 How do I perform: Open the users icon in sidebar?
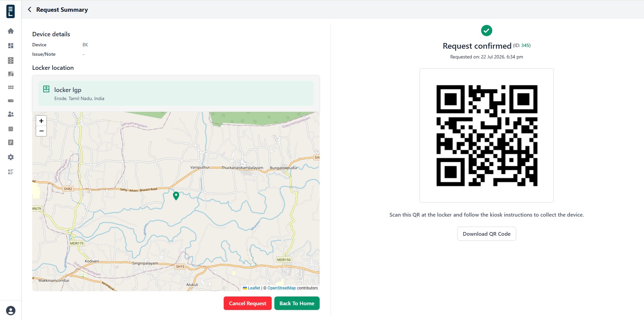tap(11, 114)
